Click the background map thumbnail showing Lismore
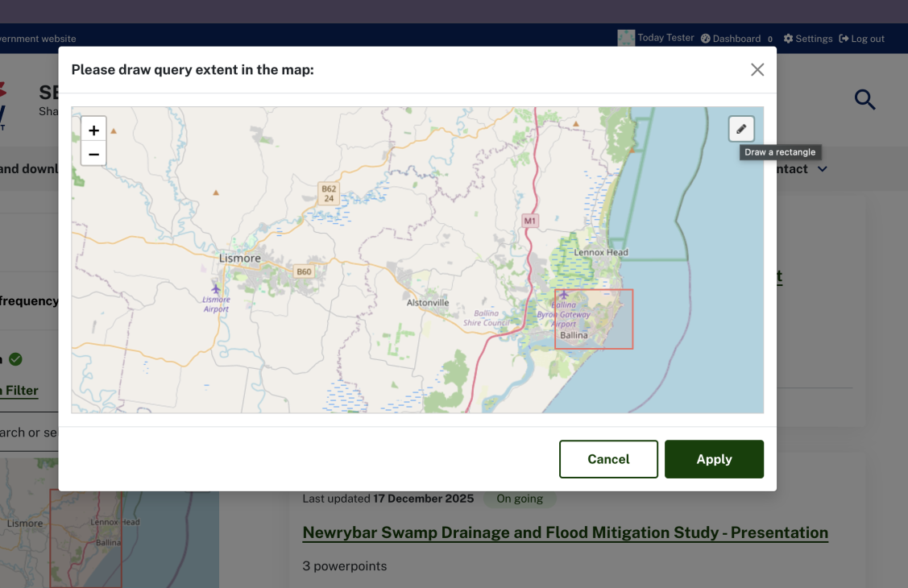The image size is (908, 588). pos(110,524)
